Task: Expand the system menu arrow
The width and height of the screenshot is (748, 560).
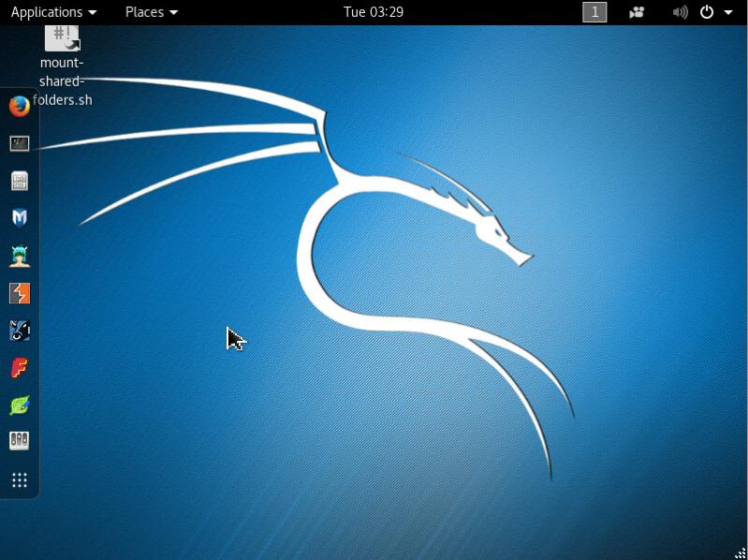Action: (728, 12)
